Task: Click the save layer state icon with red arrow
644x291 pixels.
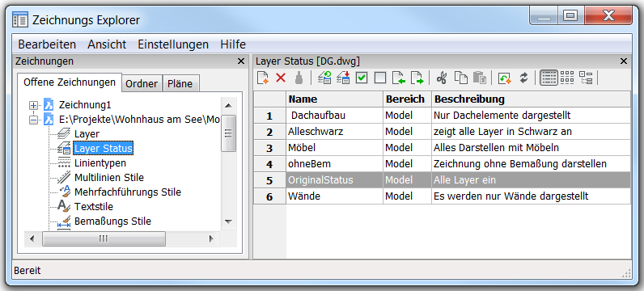Action: pyautogui.click(x=343, y=78)
